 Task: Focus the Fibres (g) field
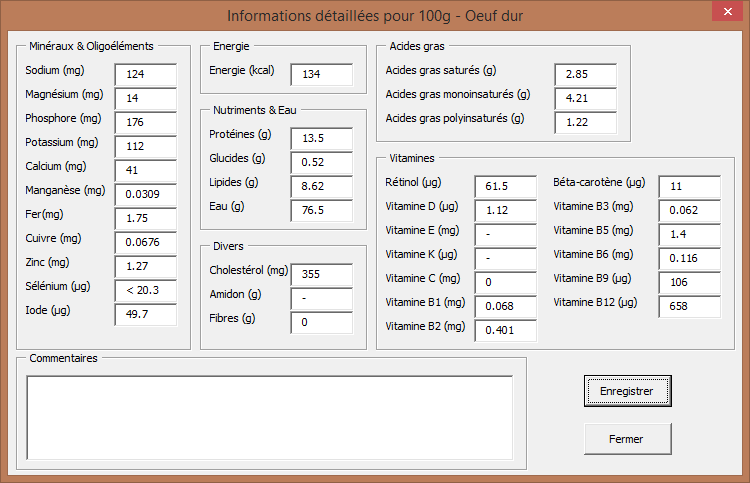[322, 322]
